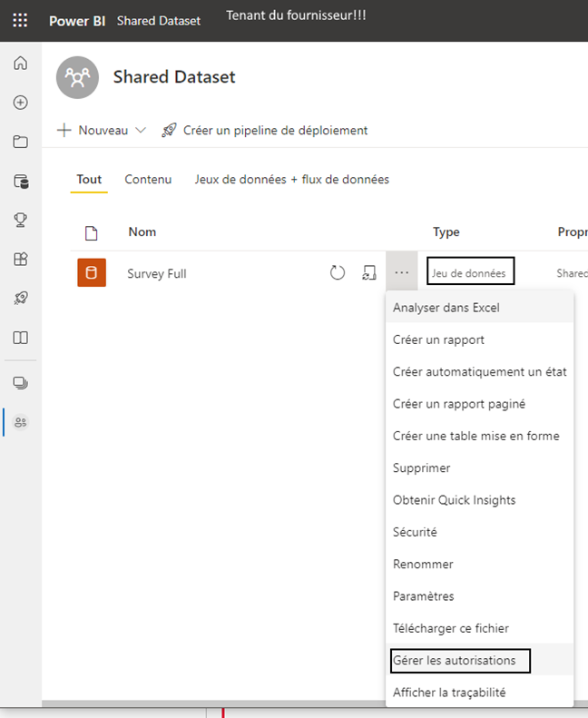Schedule refresh for Survey Full
Image resolution: width=588 pixels, height=718 pixels.
(368, 273)
